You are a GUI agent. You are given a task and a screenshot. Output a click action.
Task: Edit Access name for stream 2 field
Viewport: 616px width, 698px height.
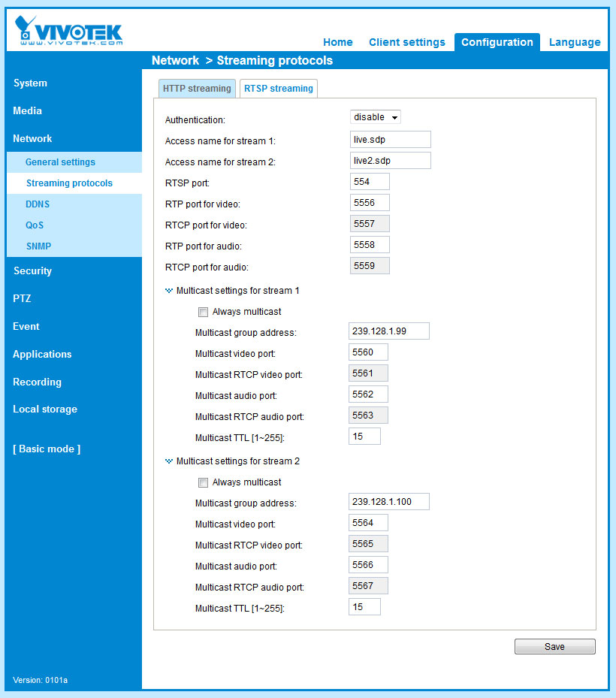[391, 160]
